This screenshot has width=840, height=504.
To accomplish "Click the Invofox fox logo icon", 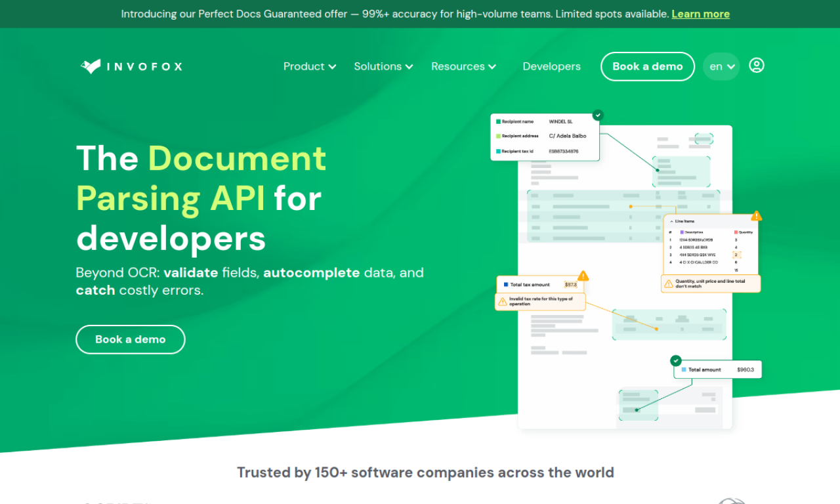I will (x=91, y=66).
